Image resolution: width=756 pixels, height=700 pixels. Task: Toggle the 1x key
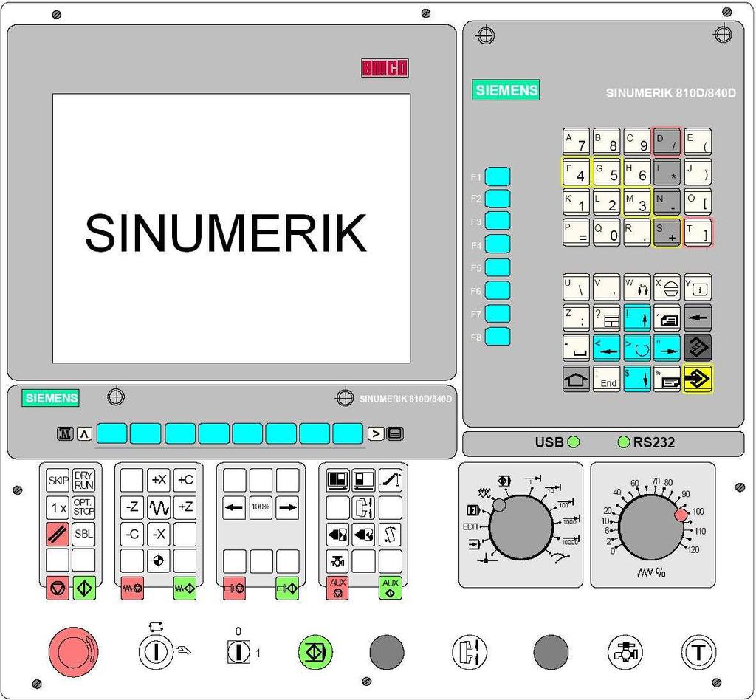point(58,507)
